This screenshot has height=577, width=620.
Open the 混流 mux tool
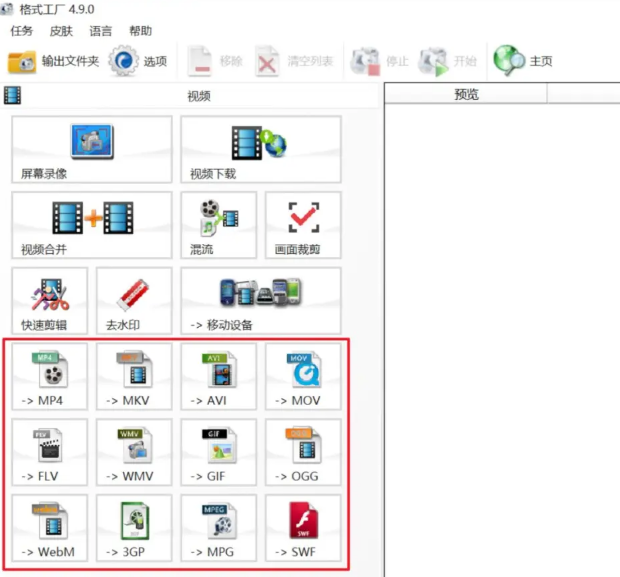(x=218, y=224)
